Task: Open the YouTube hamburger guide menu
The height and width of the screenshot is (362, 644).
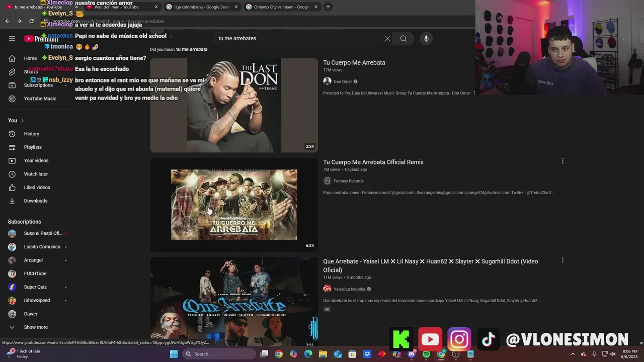Action: (12, 38)
